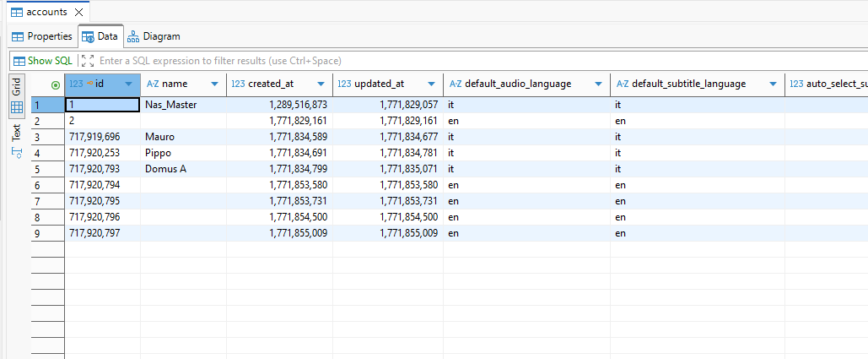Viewport: 868px width, 359px height.
Task: Switch to Grid view mode
Action: pyautogui.click(x=17, y=96)
